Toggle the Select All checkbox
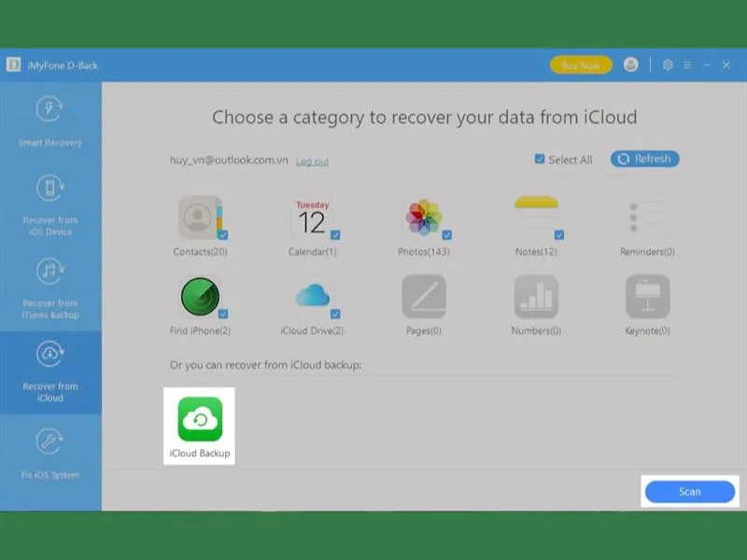This screenshot has height=560, width=747. point(540,159)
